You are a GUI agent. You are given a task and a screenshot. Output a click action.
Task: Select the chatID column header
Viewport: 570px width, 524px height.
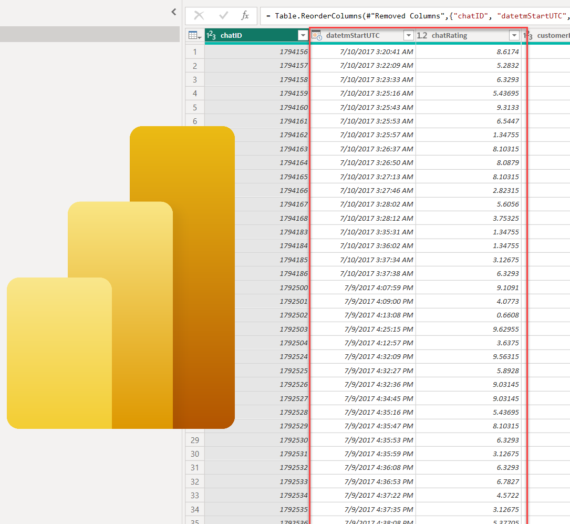[257, 35]
